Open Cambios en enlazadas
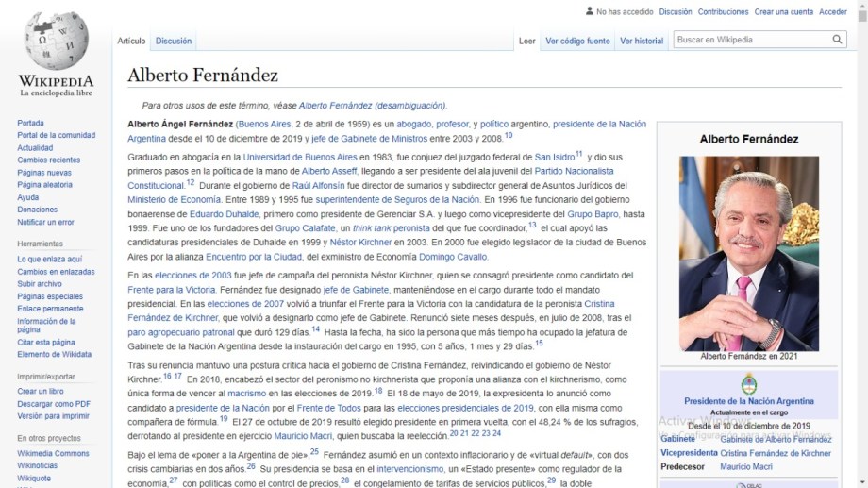This screenshot has height=488, width=868. point(56,272)
